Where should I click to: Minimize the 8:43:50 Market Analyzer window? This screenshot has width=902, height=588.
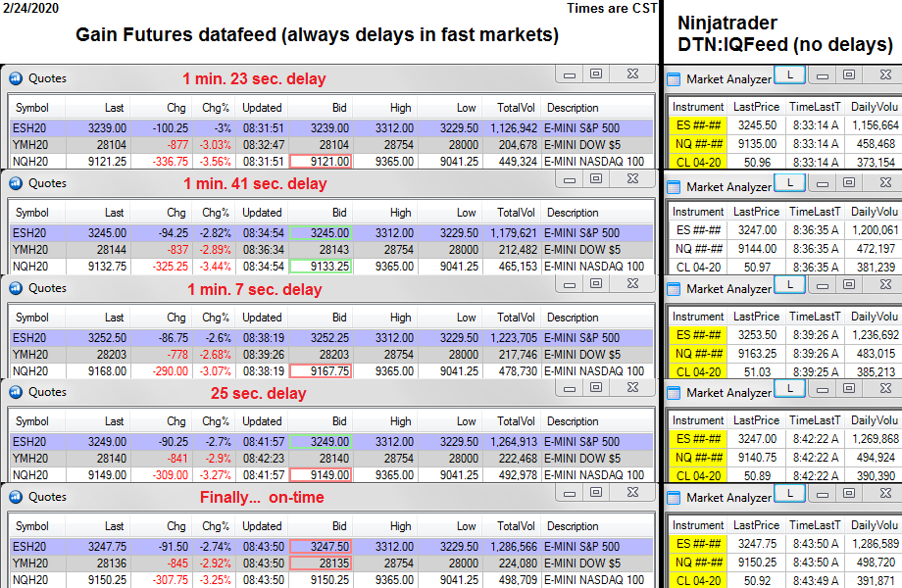(x=823, y=494)
